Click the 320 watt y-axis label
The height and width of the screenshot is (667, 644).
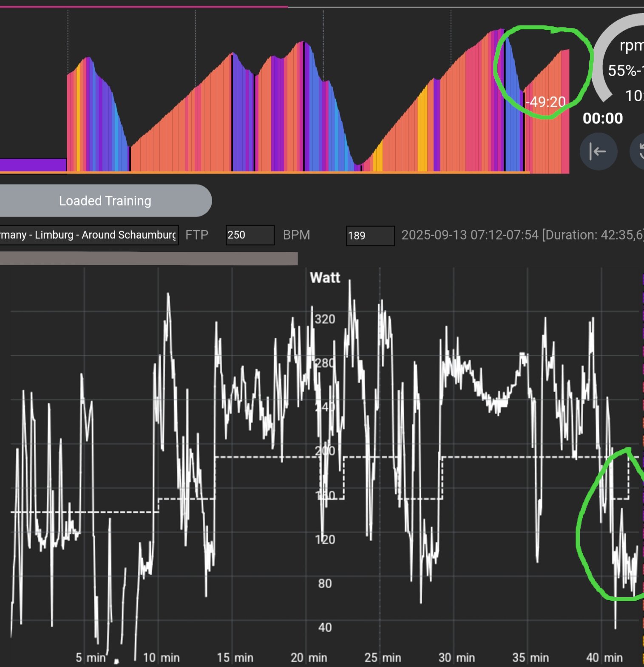click(x=325, y=319)
